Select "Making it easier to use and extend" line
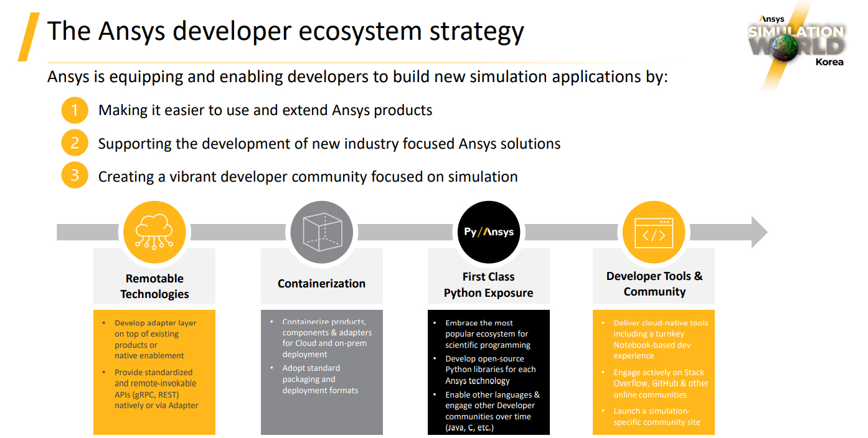 [265, 111]
